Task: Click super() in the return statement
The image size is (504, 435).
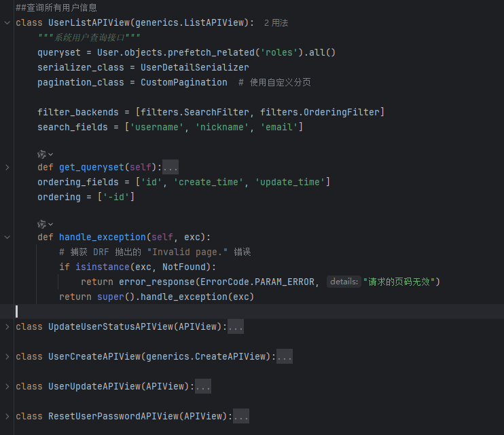Action: pos(116,297)
